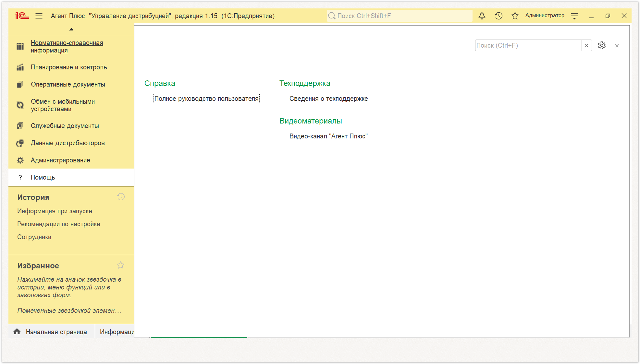Image resolution: width=640 pixels, height=364 pixels.
Task: Click the Администрирование gear icon
Action: point(20,160)
